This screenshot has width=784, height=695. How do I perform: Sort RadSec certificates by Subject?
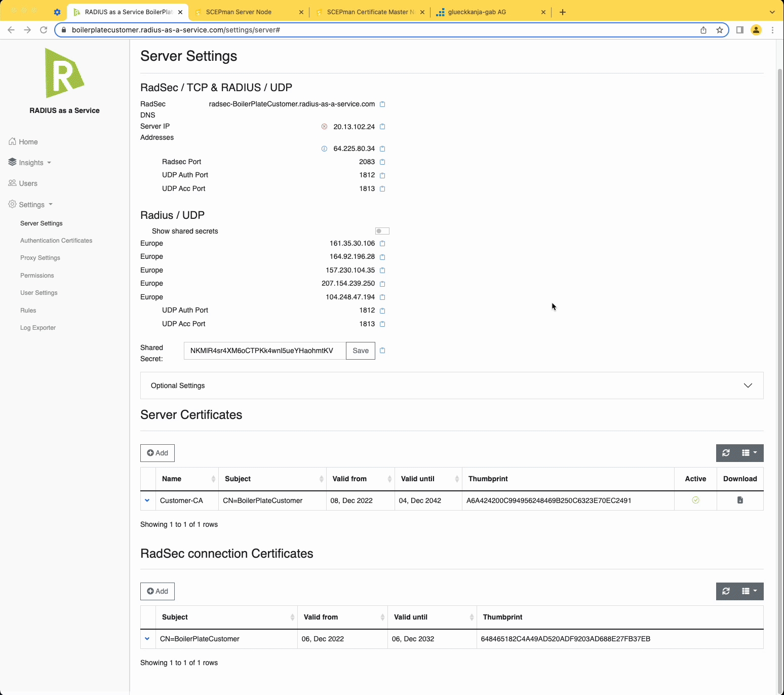[x=226, y=617]
